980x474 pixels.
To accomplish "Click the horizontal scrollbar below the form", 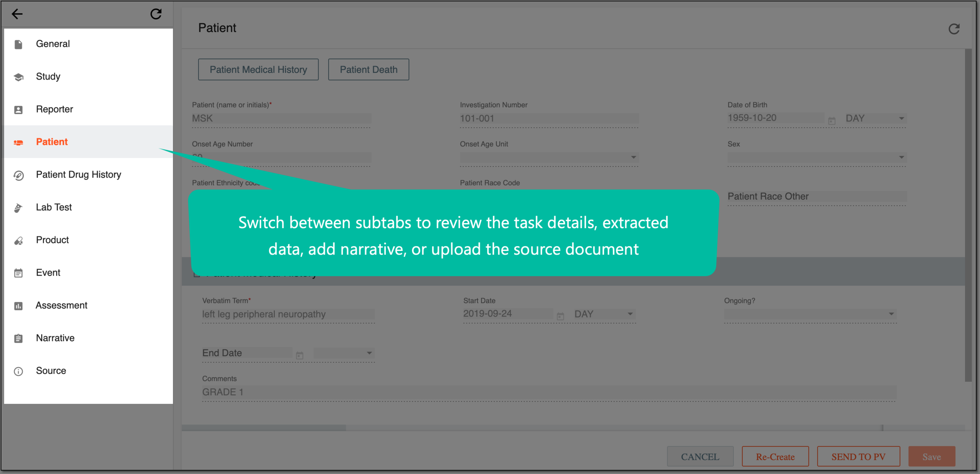I will click(x=264, y=428).
